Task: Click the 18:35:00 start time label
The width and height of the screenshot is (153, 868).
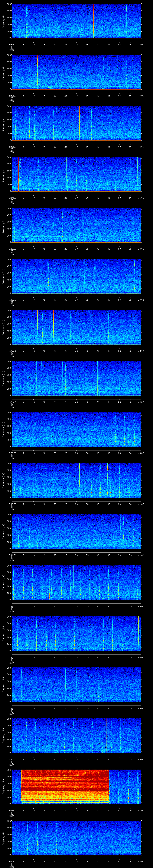Action: point(12,249)
